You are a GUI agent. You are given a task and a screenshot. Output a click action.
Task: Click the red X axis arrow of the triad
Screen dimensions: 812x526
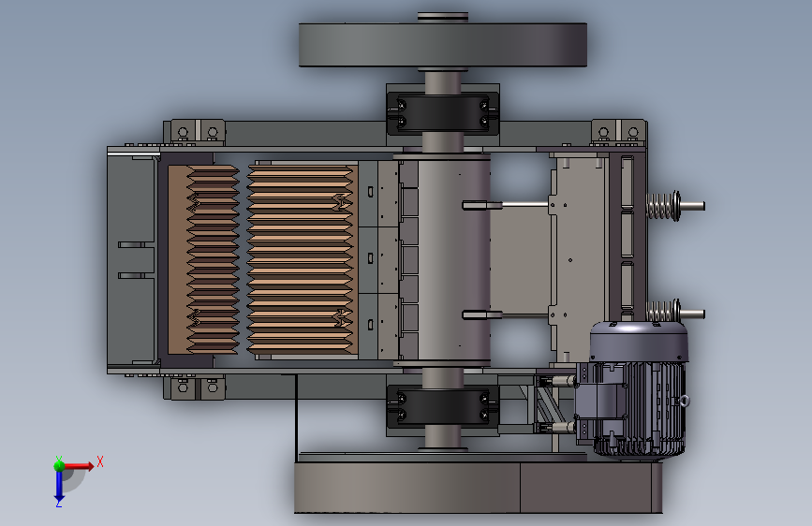(78, 466)
